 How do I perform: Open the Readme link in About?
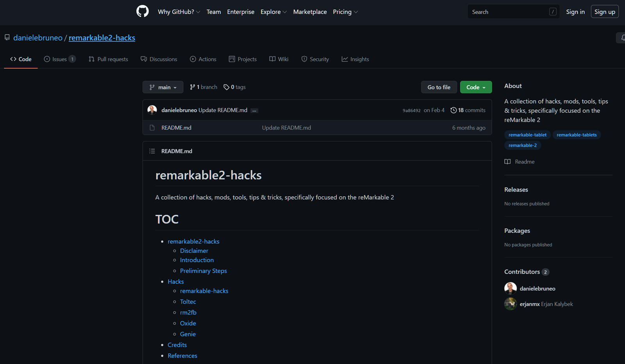coord(520,162)
